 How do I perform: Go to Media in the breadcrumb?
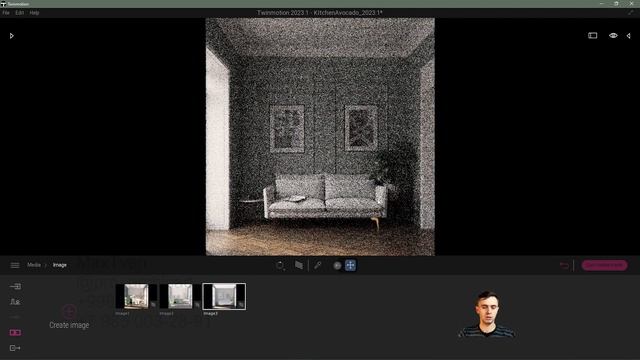tap(34, 265)
